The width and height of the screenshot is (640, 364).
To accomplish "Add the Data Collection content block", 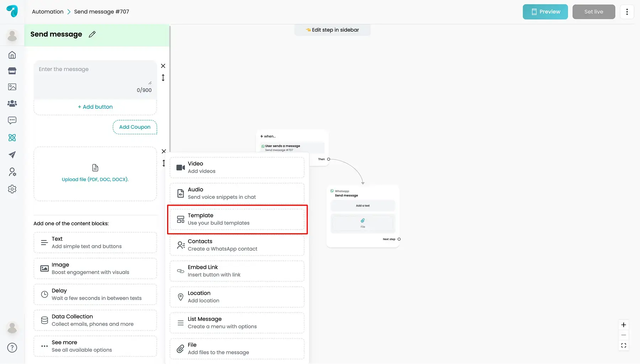I will click(95, 320).
